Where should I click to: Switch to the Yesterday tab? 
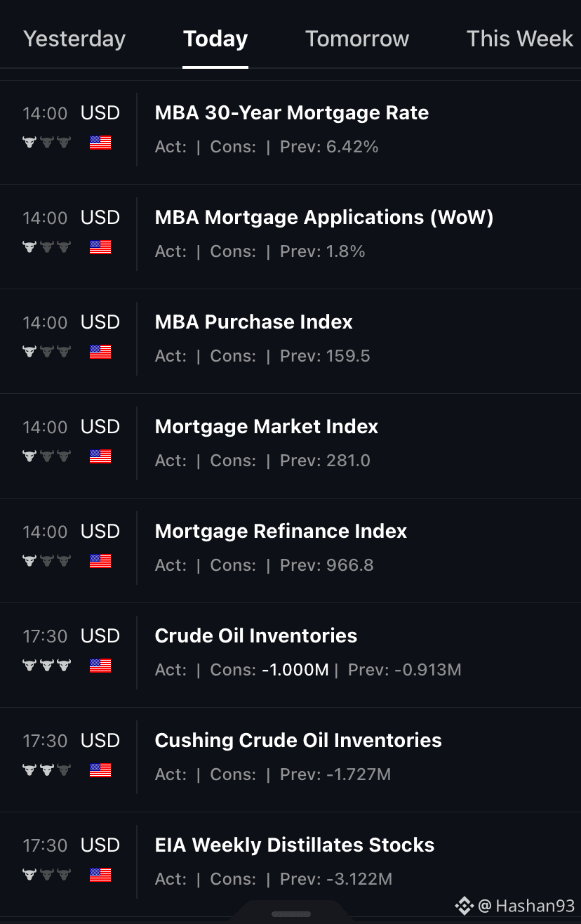(x=74, y=39)
